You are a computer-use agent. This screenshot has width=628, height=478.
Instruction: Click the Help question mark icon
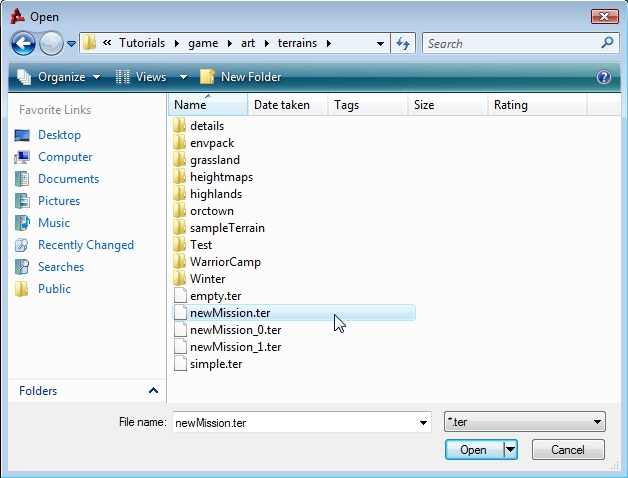click(x=603, y=77)
